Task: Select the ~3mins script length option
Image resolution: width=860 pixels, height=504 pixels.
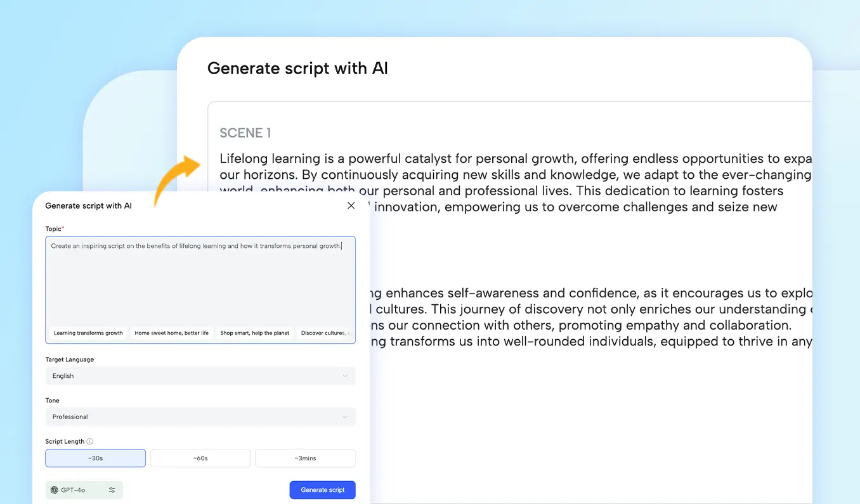Action: click(x=305, y=458)
